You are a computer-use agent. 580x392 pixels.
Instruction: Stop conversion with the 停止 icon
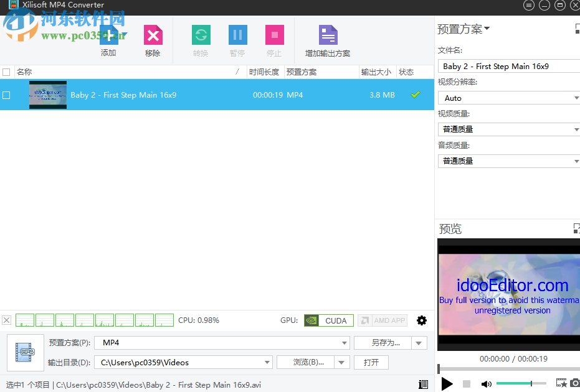[273, 34]
